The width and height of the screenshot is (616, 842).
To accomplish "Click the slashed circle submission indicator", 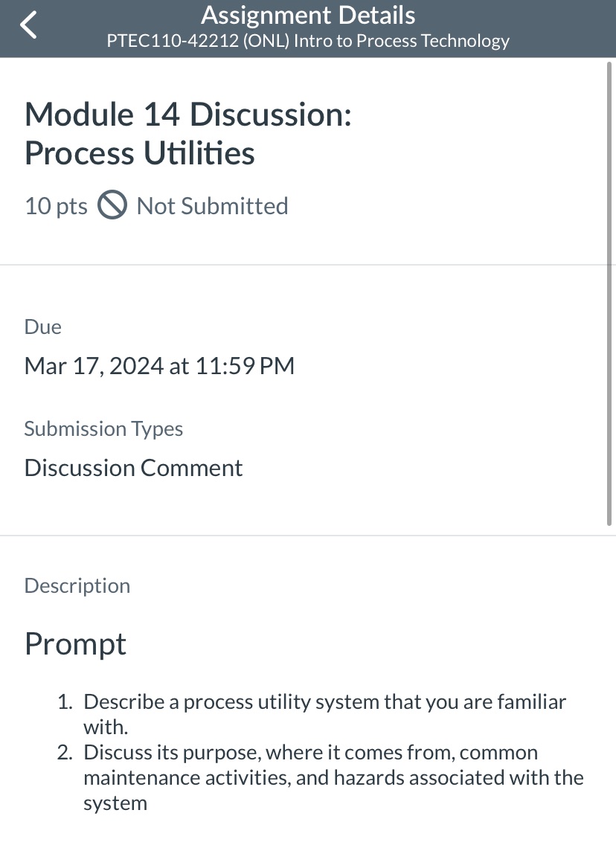I will pyautogui.click(x=112, y=205).
